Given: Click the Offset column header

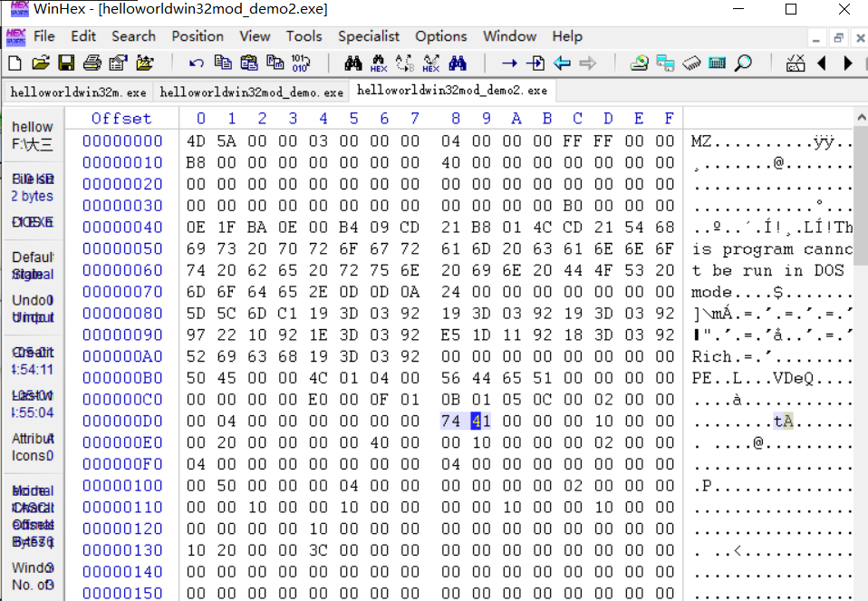Looking at the screenshot, I should tap(121, 118).
